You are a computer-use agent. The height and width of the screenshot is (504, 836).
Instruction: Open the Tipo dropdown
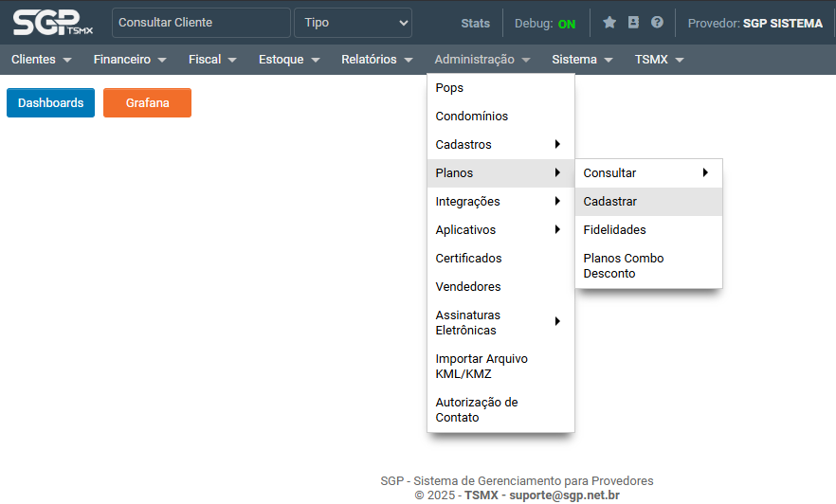click(353, 23)
